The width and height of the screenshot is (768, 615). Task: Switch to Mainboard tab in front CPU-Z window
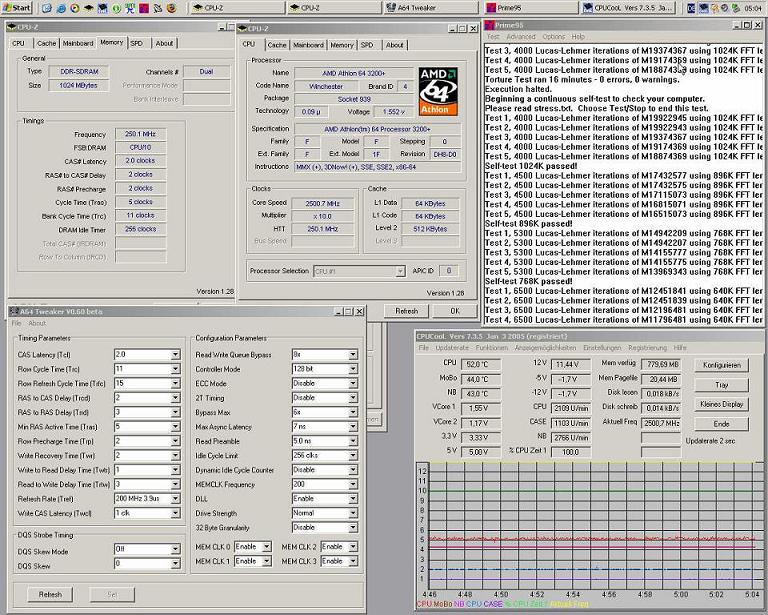pyautogui.click(x=308, y=45)
